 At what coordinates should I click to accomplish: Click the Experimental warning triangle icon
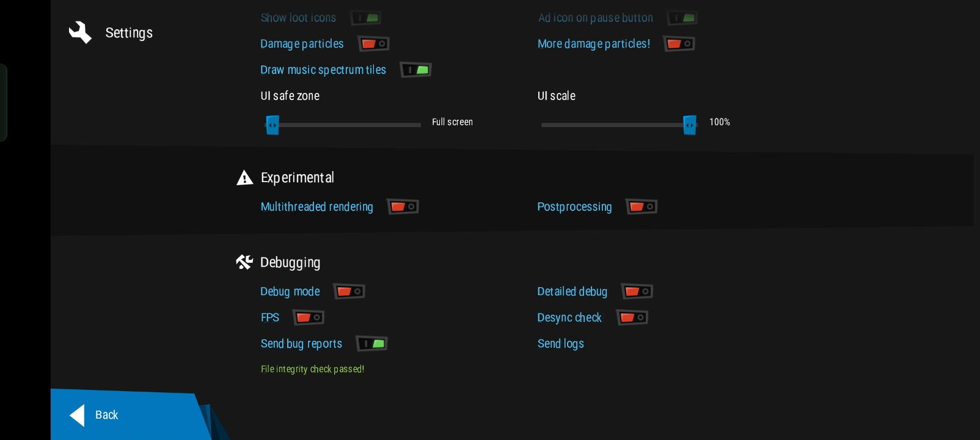tap(244, 178)
